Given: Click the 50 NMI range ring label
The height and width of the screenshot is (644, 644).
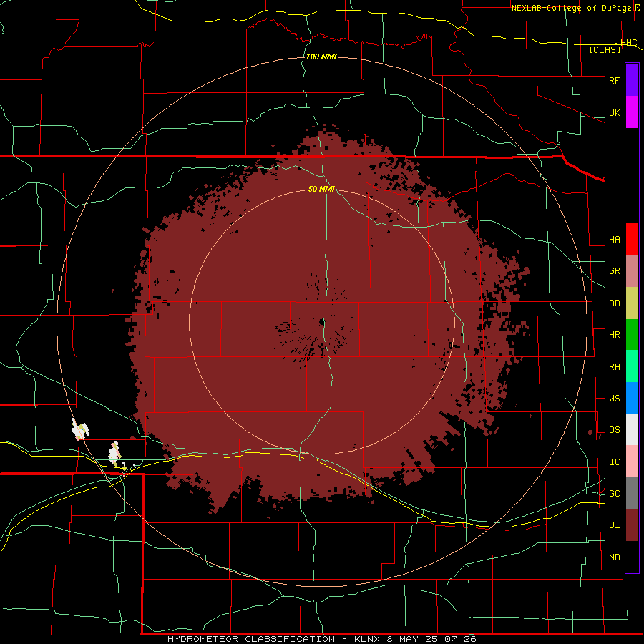Looking at the screenshot, I should (x=321, y=189).
